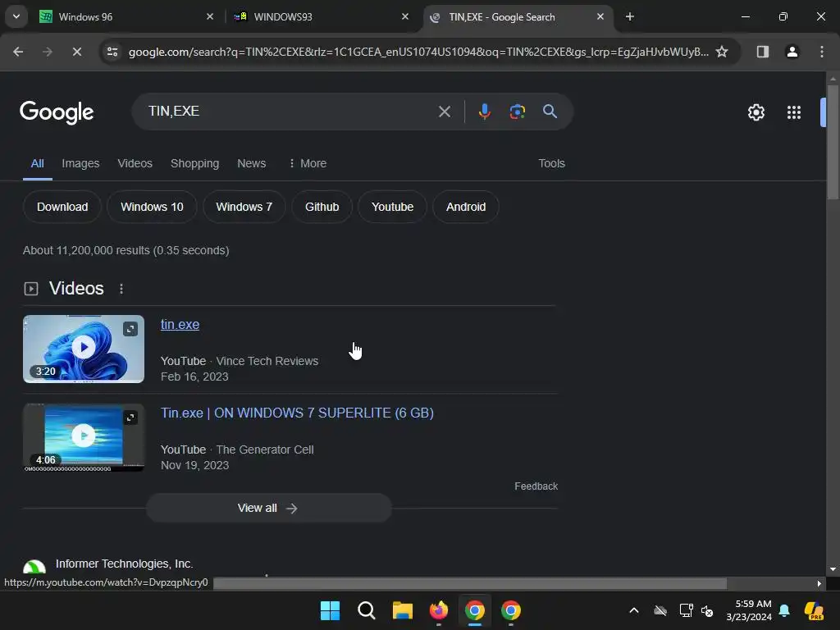Switch to News results
The image size is (840, 630).
point(252,163)
